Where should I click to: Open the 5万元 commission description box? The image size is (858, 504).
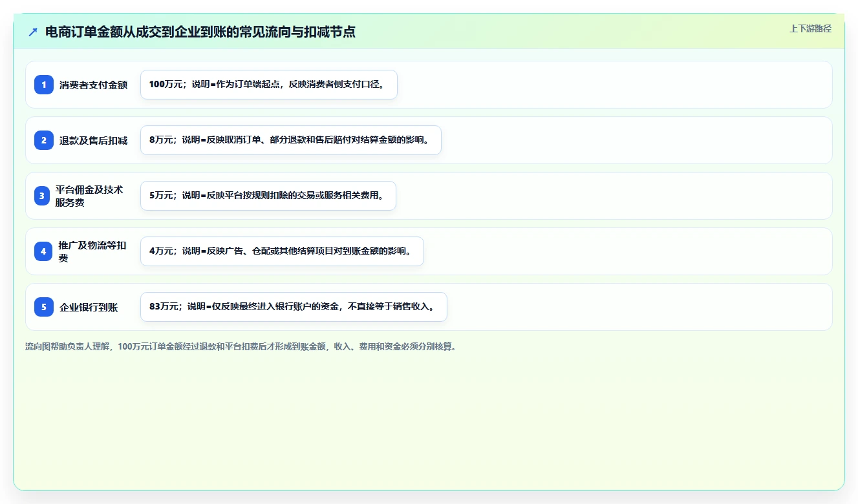tap(268, 196)
